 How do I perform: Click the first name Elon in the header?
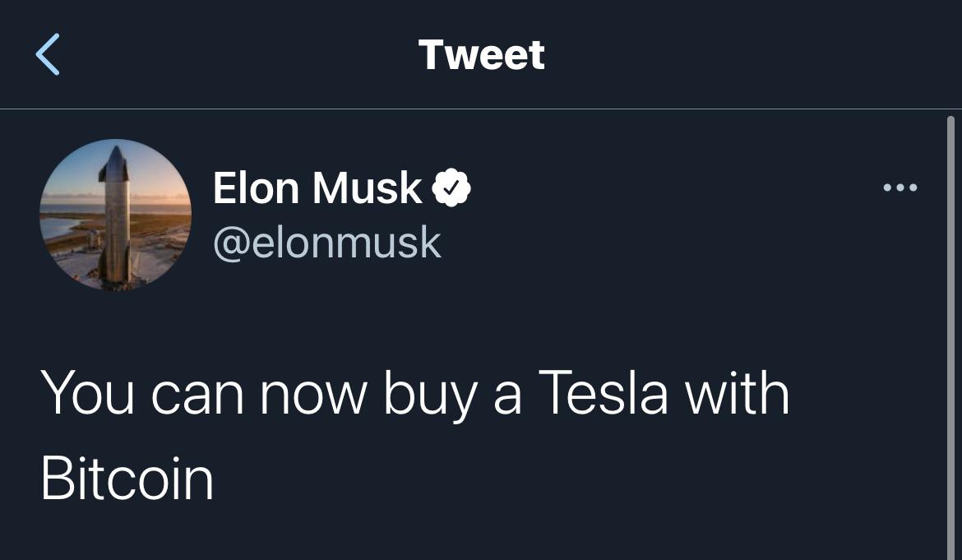pos(256,187)
